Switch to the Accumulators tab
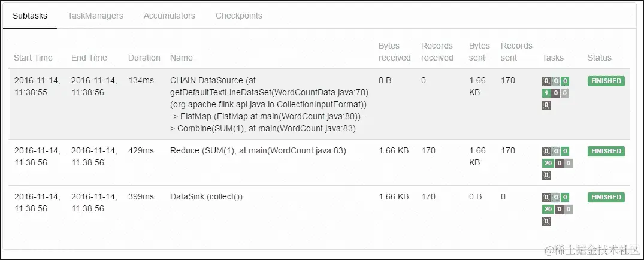The width and height of the screenshot is (644, 260). pos(169,16)
